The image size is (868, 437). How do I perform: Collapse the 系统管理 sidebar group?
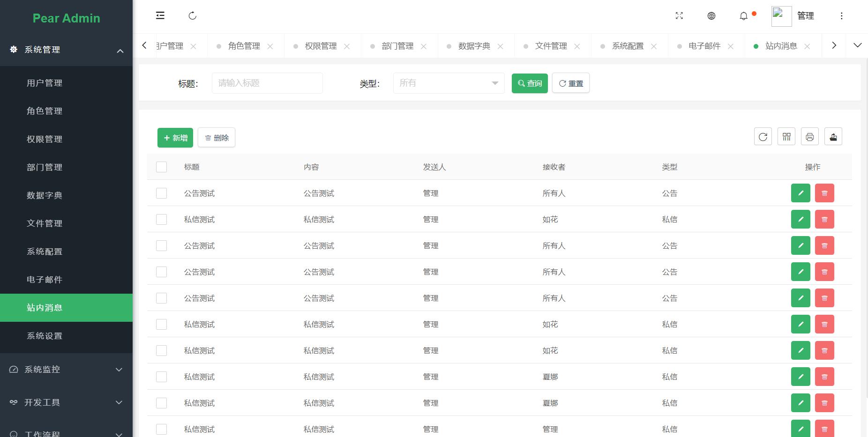[66, 50]
